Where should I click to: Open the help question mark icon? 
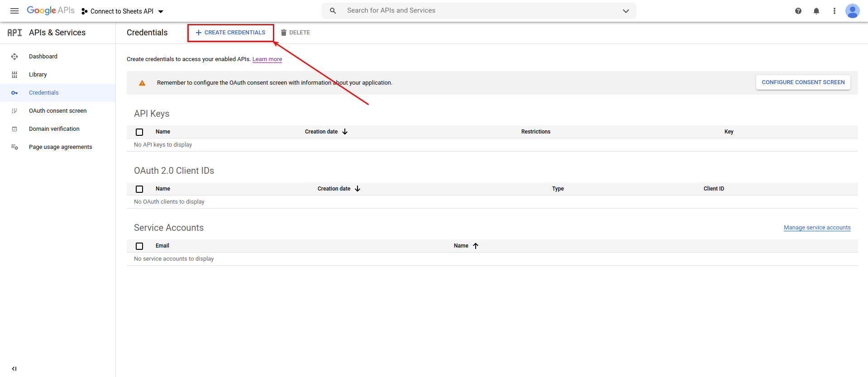point(798,11)
